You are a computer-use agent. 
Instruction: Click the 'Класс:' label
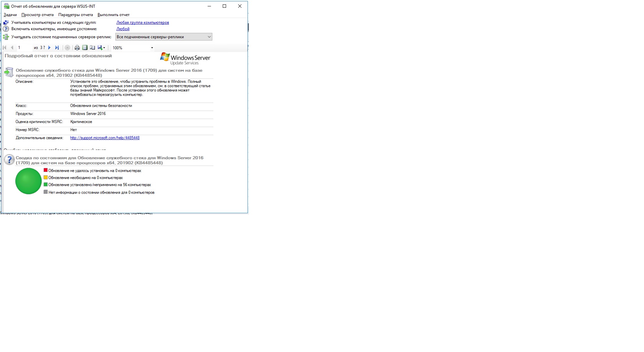21,106
